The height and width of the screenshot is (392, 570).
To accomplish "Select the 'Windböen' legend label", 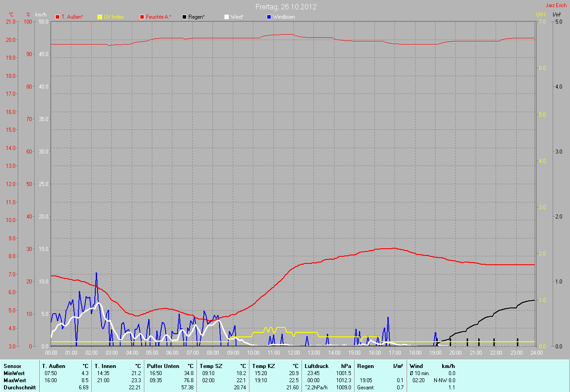I will 284,17.
